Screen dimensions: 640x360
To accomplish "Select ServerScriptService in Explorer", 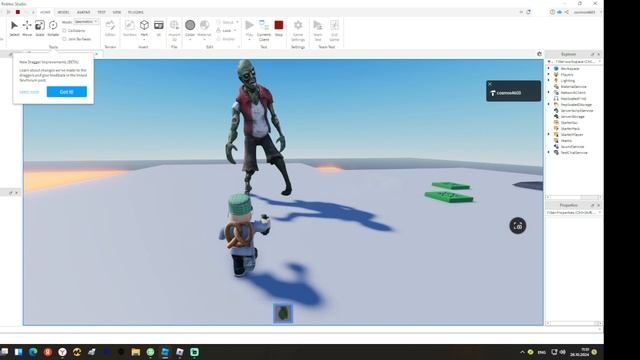I will 576,111.
